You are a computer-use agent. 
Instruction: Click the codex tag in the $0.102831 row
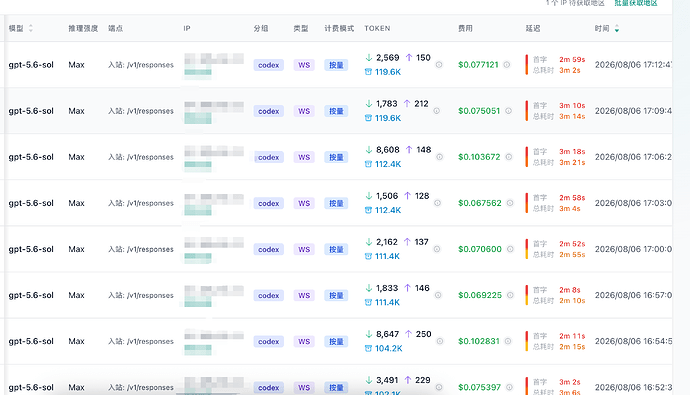pyautogui.click(x=268, y=341)
